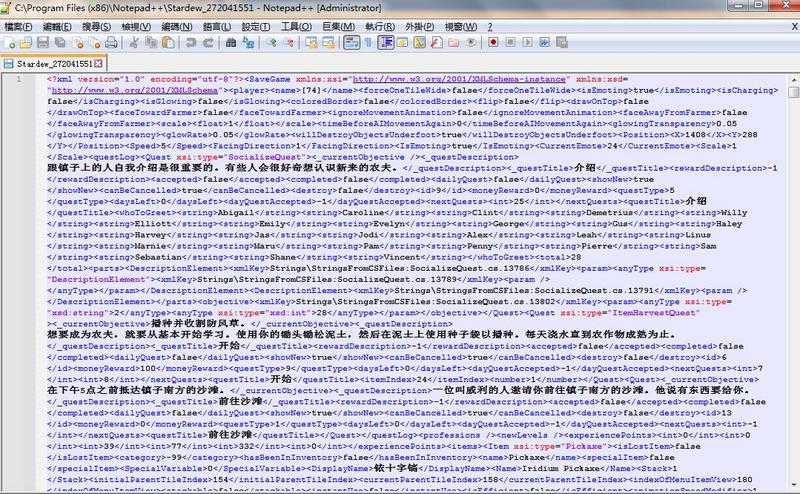Viewport: 800px width, 494px height.
Task: Paste clipboard with the Paste icon
Action: [168, 43]
